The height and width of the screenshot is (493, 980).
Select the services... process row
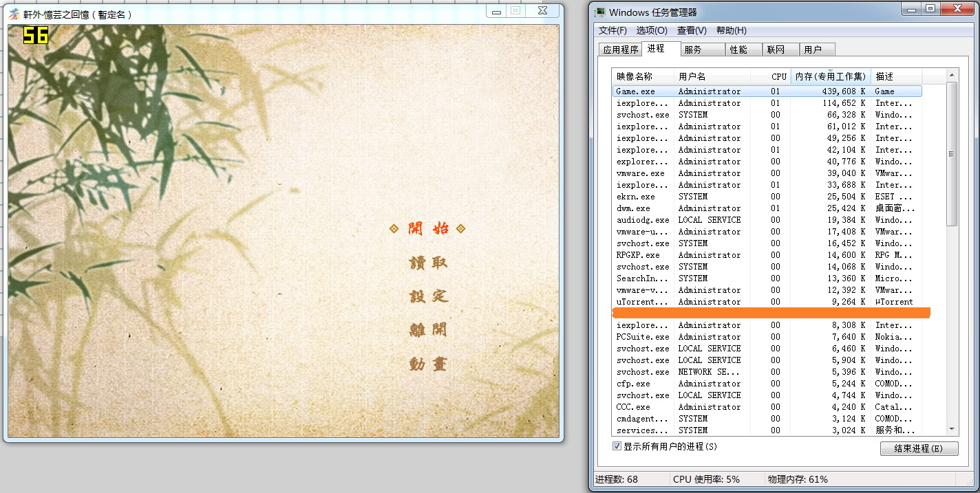(x=767, y=430)
